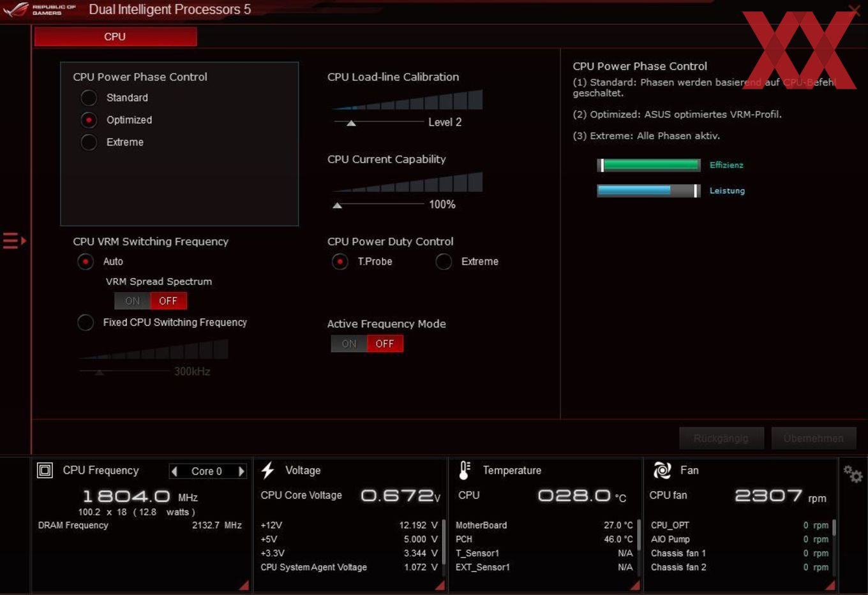Click the fixed switching frequency 300kHz slider handle
This screenshot has width=868, height=595.
(99, 372)
